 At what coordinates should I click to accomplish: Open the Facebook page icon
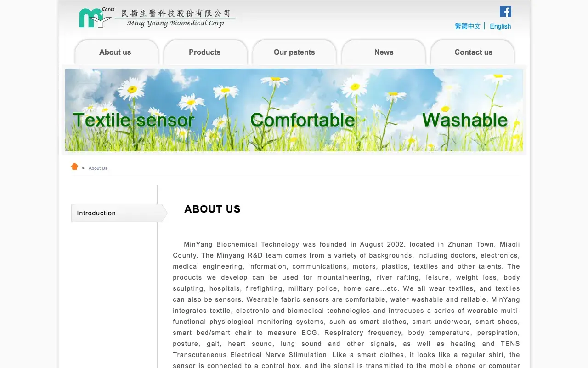[x=505, y=11]
